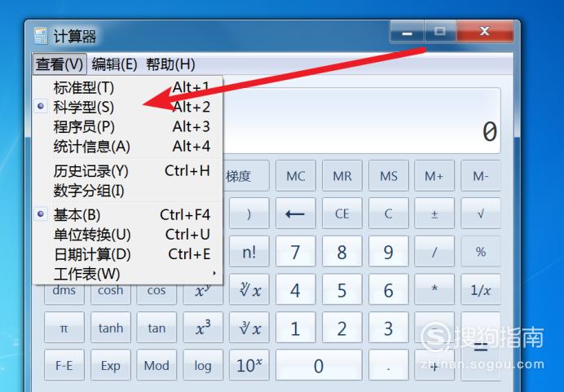Screen dimensions: 564x392
Task: Click the y-th root of x key
Action: (249, 289)
